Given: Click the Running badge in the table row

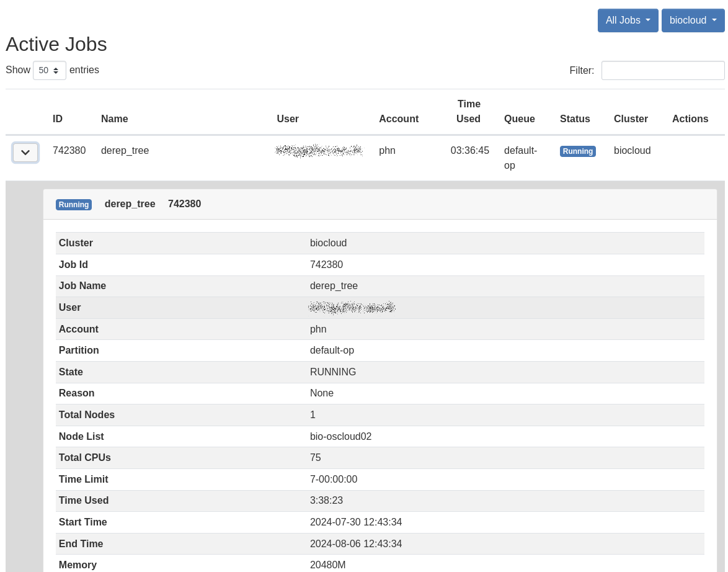Looking at the screenshot, I should point(577,151).
